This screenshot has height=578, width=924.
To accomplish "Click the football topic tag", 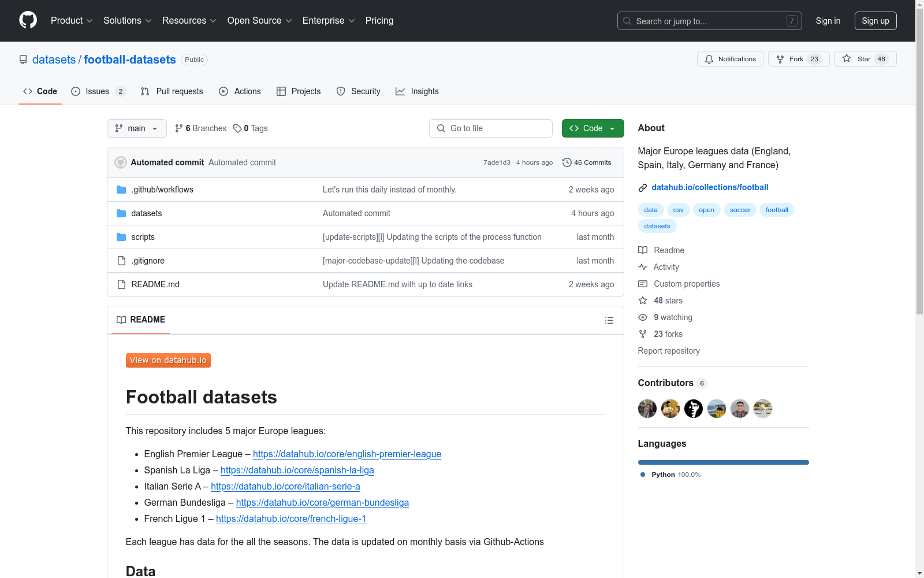I will click(x=777, y=210).
